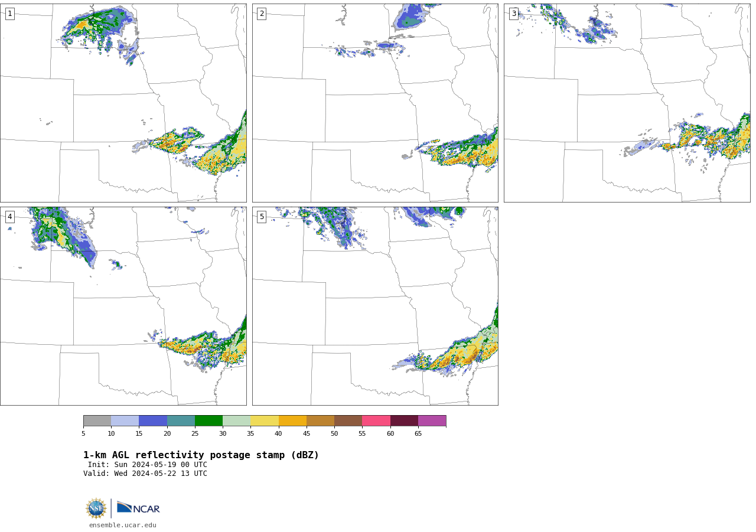
Task: Click the blue 15-20 dBZ swatch
Action: coord(153,421)
